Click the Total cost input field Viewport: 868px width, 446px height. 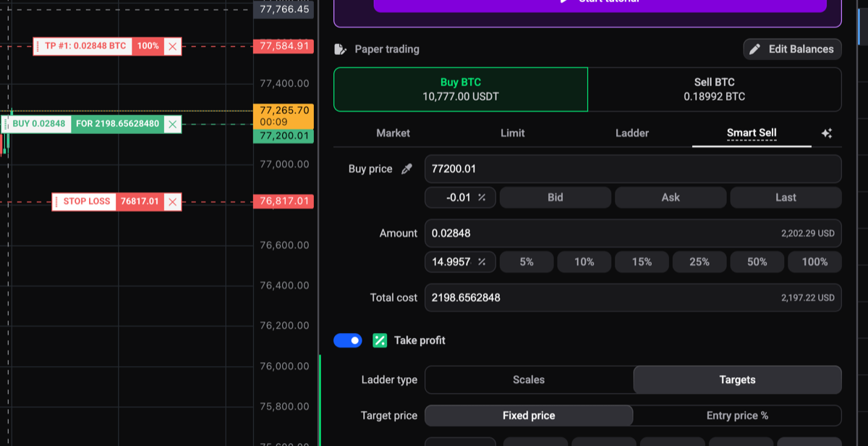click(633, 298)
